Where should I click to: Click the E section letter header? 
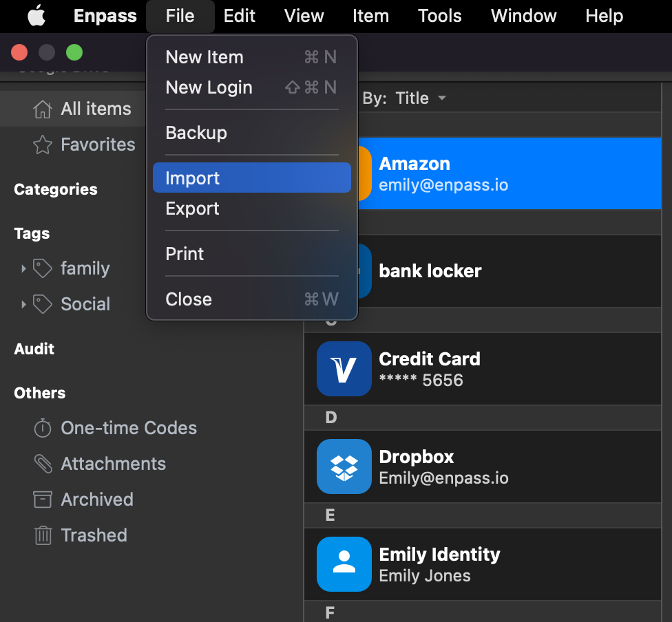[x=330, y=515]
